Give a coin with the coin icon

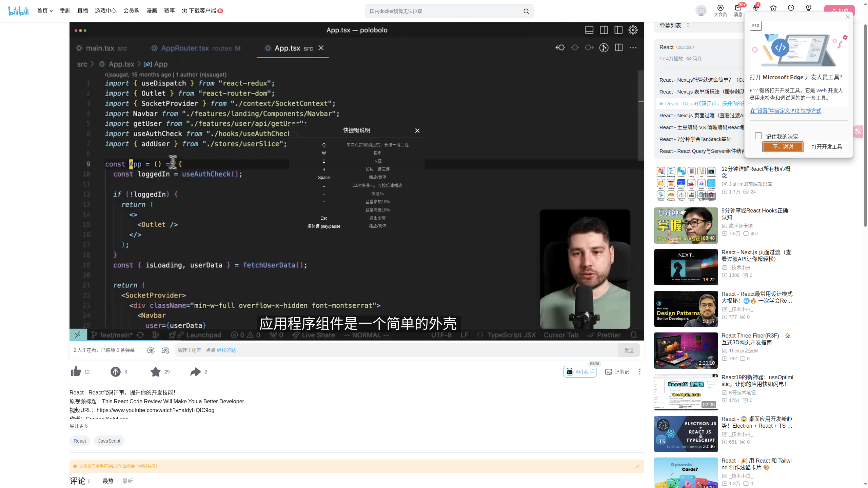point(115,372)
